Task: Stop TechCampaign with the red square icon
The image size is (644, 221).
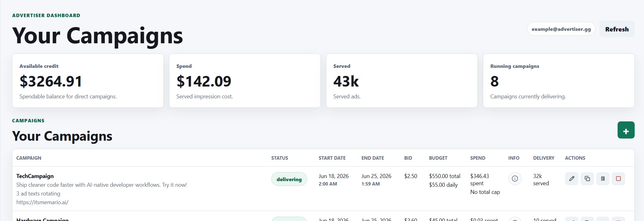Action: [618, 179]
